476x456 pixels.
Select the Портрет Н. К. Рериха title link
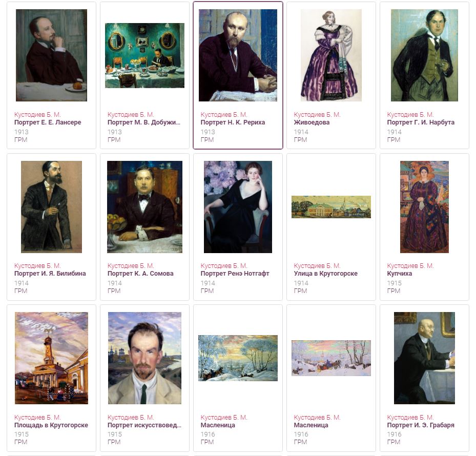point(233,122)
